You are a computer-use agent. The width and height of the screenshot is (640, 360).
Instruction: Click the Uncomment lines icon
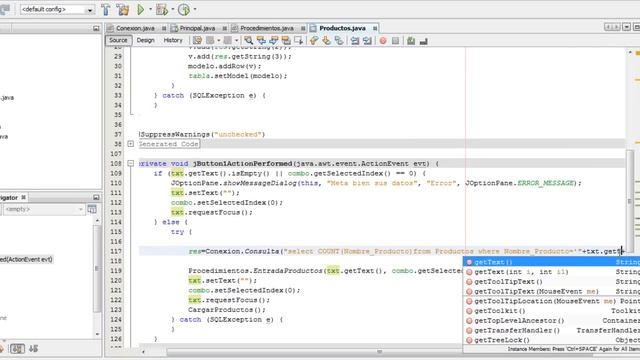click(x=424, y=40)
